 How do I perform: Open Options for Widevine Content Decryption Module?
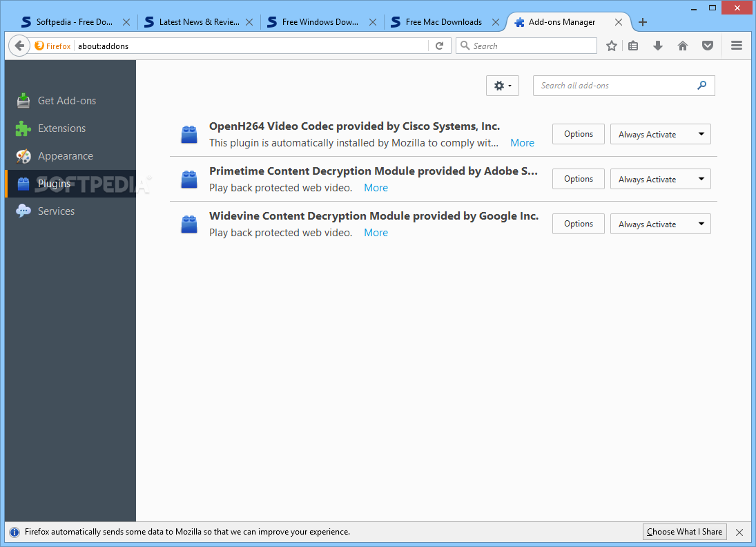578,224
